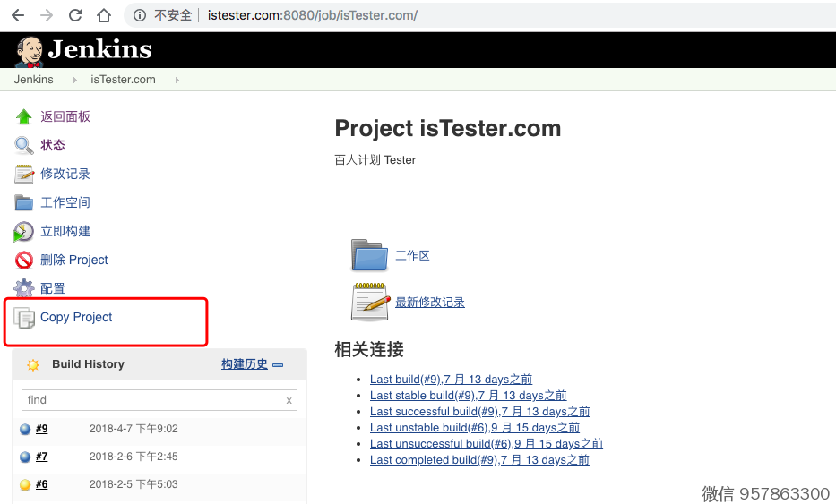Viewport: 836px width, 504px height.
Task: Click the build history find input field
Action: point(152,400)
